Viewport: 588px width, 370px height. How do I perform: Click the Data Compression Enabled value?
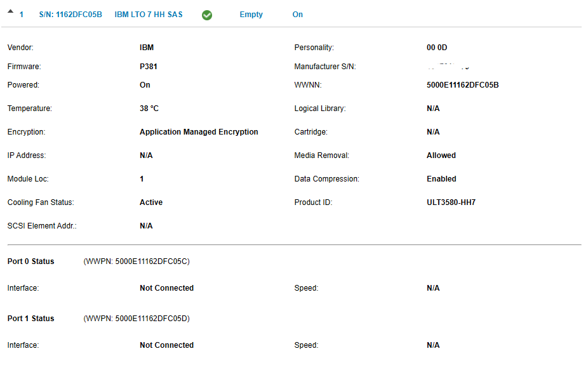pos(441,178)
